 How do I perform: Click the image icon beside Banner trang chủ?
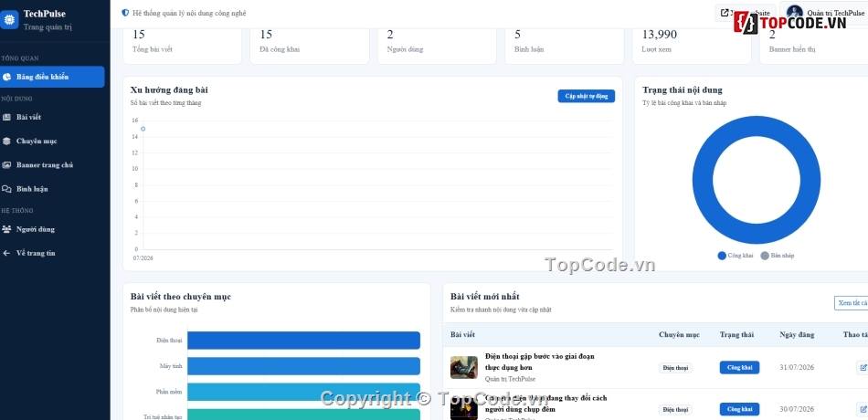6,165
